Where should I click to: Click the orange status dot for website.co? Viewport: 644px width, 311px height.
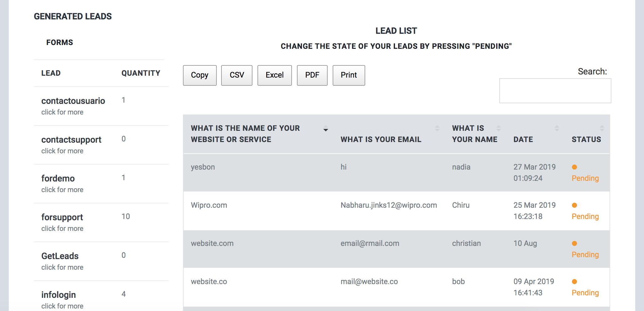click(574, 282)
